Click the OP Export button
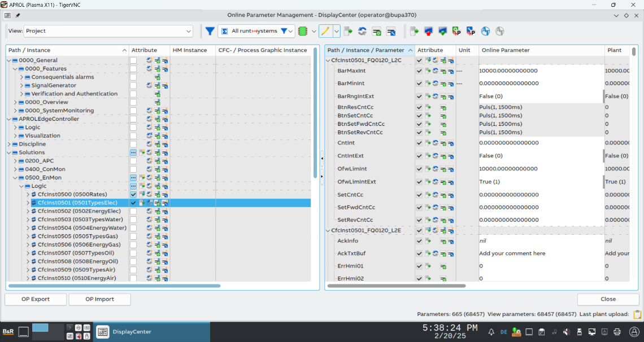This screenshot has height=342, width=644. (36, 299)
